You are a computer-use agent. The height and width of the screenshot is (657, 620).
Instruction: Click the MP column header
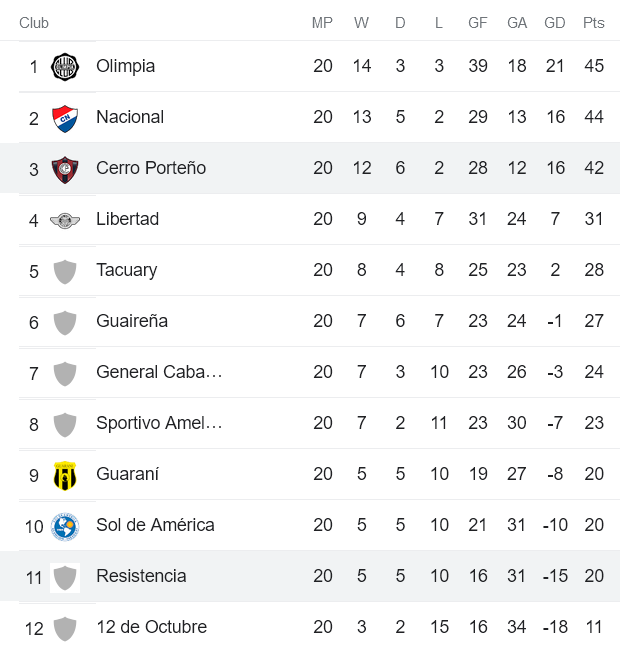[x=322, y=23]
